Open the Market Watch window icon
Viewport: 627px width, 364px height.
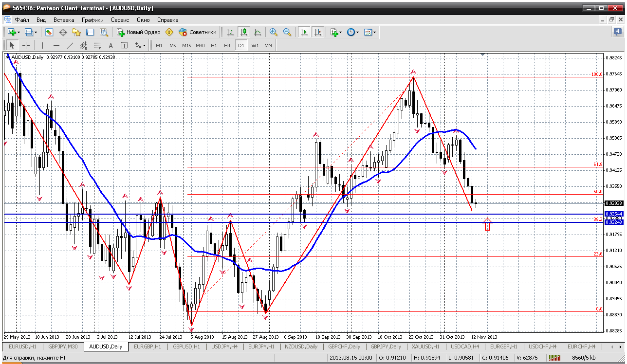[x=49, y=32]
